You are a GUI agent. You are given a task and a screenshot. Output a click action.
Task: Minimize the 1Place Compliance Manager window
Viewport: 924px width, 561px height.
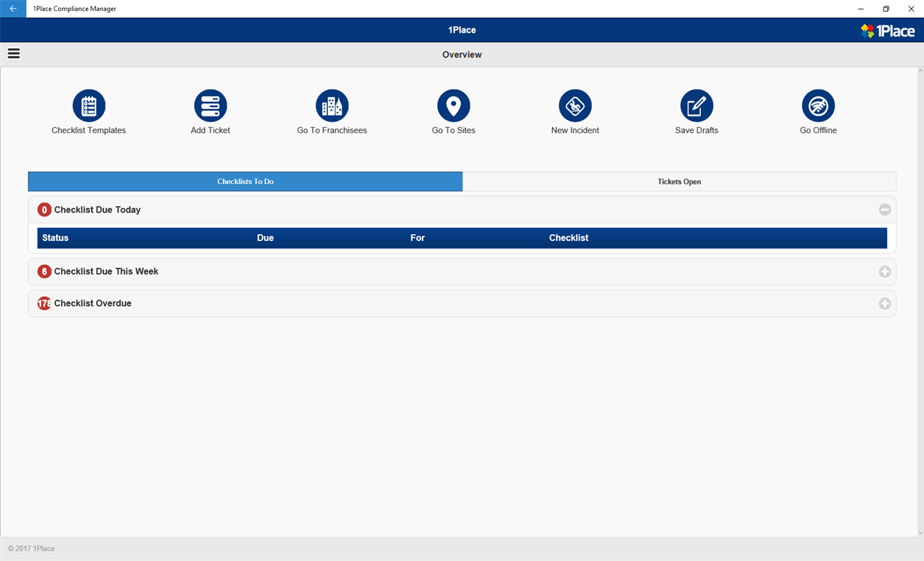pyautogui.click(x=861, y=8)
